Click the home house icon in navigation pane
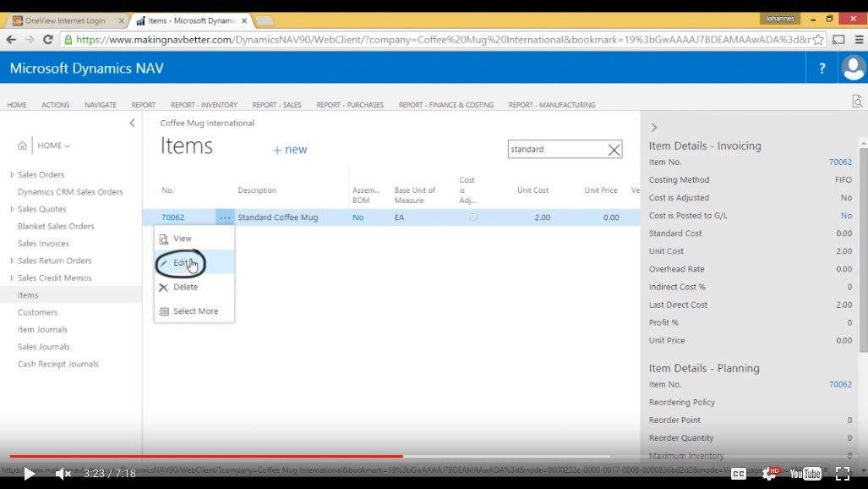The width and height of the screenshot is (868, 489). 22,146
